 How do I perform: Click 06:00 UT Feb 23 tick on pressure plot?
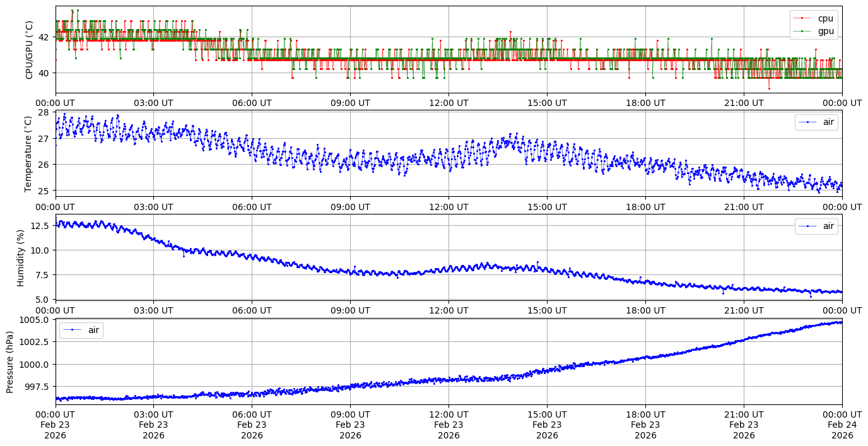pyautogui.click(x=252, y=425)
